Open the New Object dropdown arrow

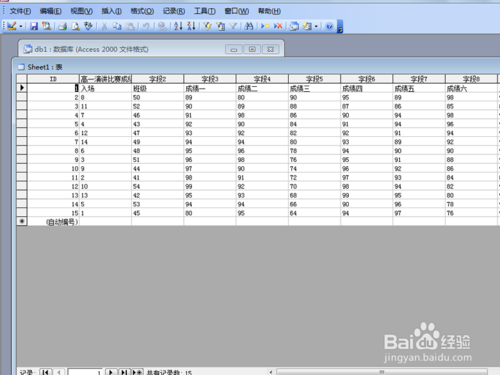pyautogui.click(x=316, y=26)
